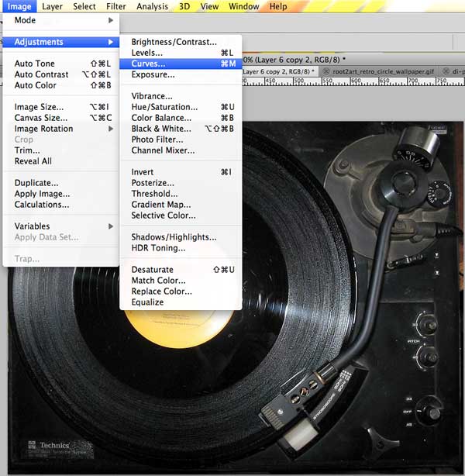Choose HDR Toning adjustment
Viewport: 465px width, 476px height.
pyautogui.click(x=181, y=248)
